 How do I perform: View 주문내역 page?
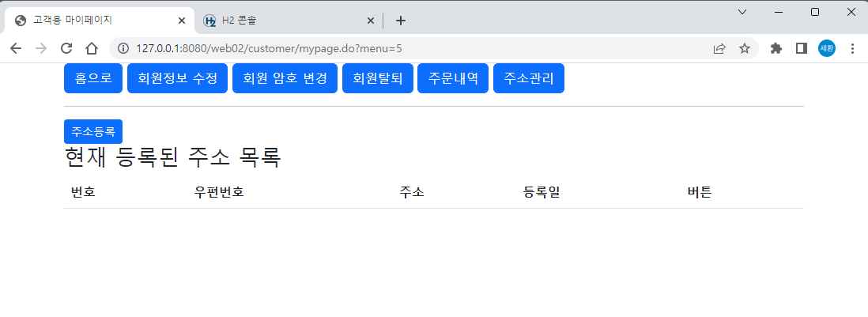pos(453,78)
